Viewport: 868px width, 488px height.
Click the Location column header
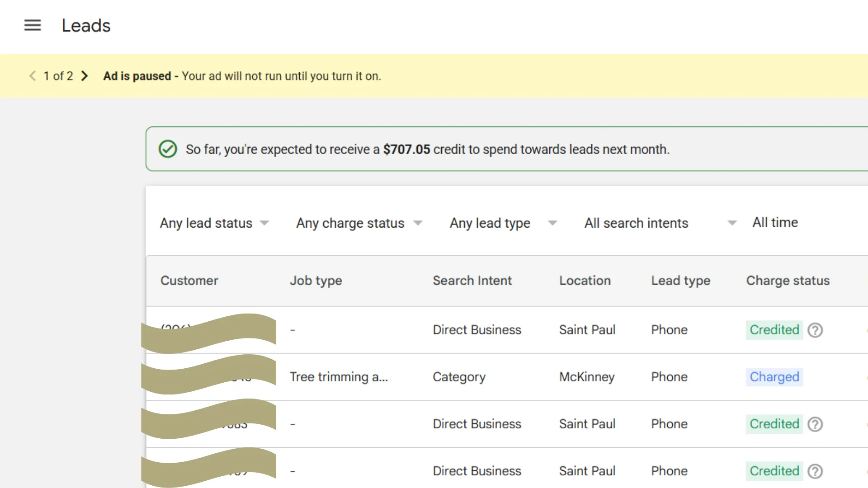click(585, 281)
